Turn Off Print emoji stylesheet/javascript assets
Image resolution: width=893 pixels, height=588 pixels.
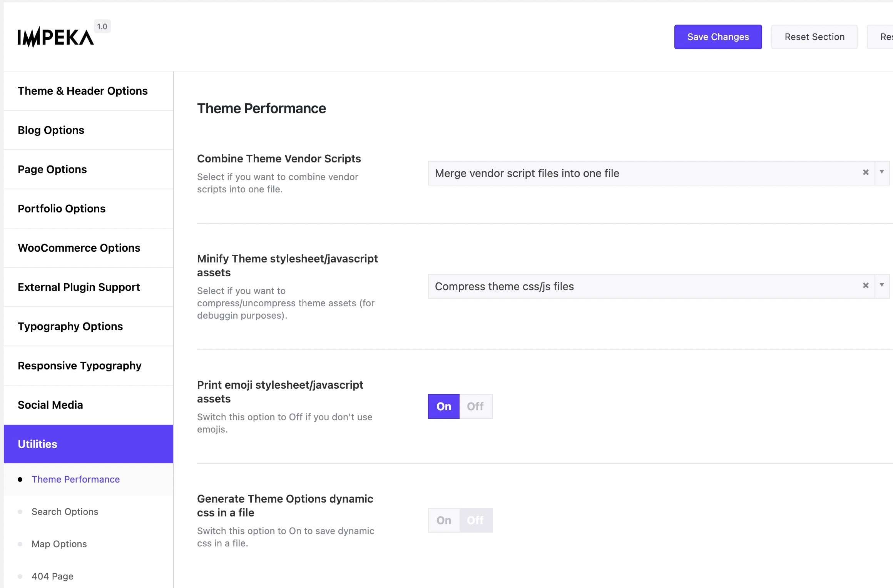click(x=476, y=406)
